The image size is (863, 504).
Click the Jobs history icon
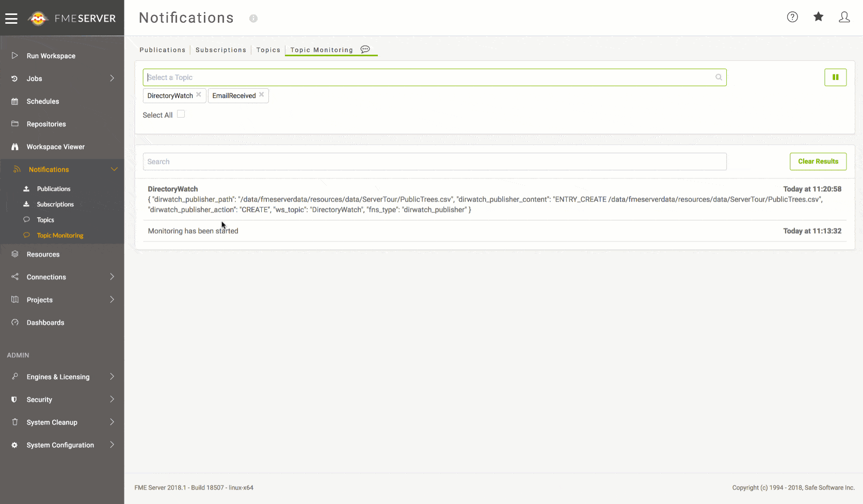pyautogui.click(x=15, y=78)
